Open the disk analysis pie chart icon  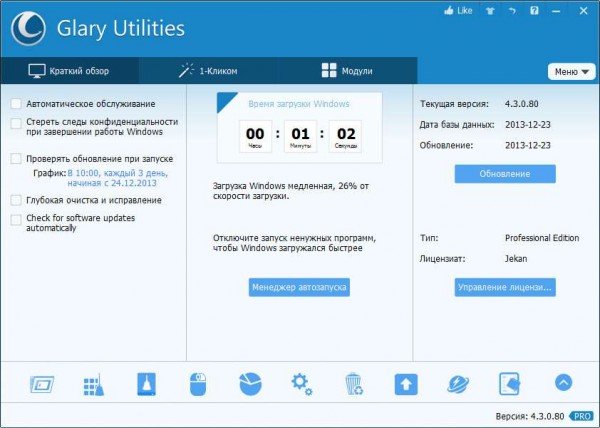coord(250,384)
